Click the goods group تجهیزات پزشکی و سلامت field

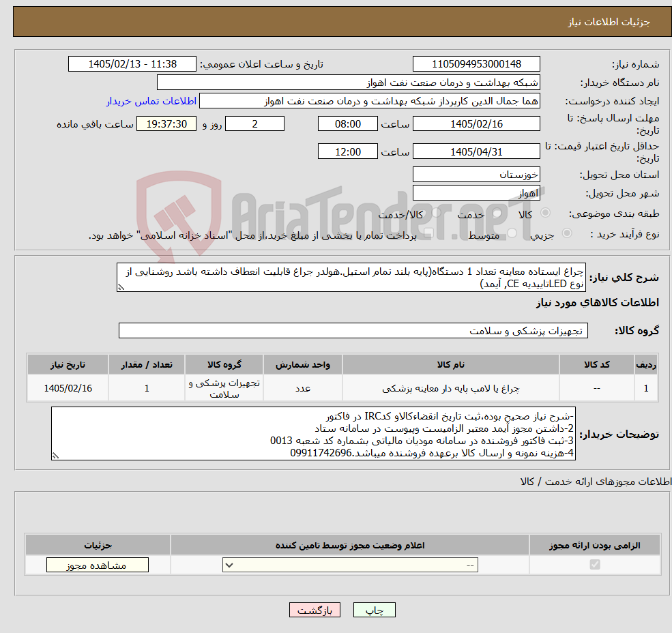[353, 330]
